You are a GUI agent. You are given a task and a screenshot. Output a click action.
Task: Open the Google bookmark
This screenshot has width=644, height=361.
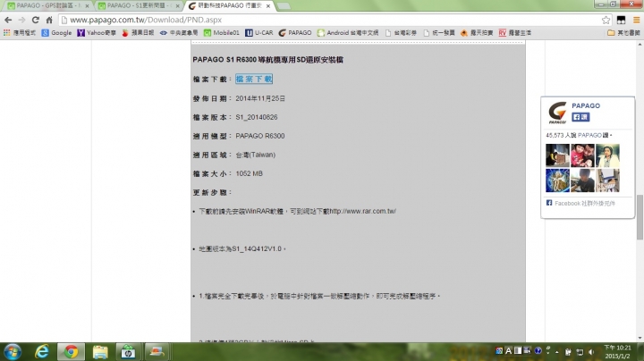click(x=56, y=32)
